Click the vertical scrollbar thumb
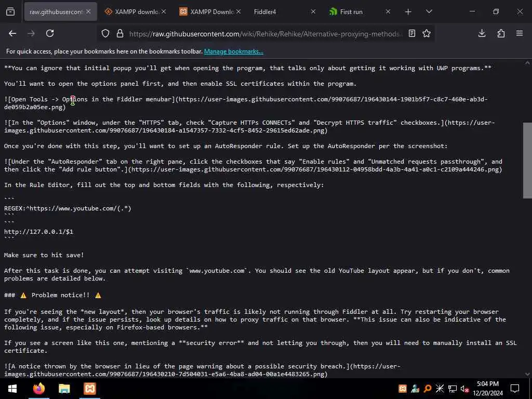Screen dimensions: 532x399 tap(527, 160)
